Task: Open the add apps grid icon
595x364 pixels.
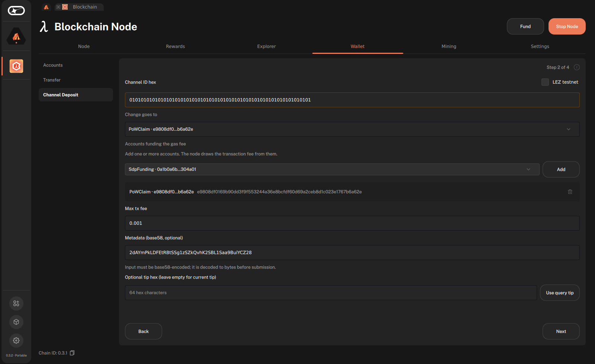Action: (x=16, y=303)
